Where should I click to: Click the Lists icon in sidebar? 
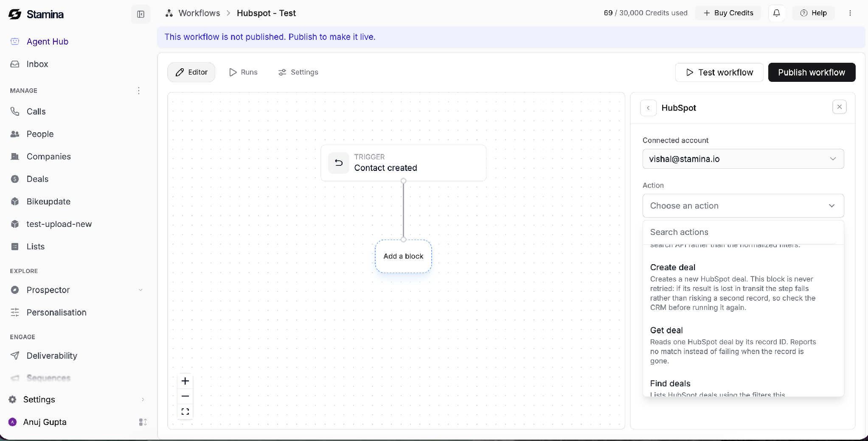click(15, 246)
